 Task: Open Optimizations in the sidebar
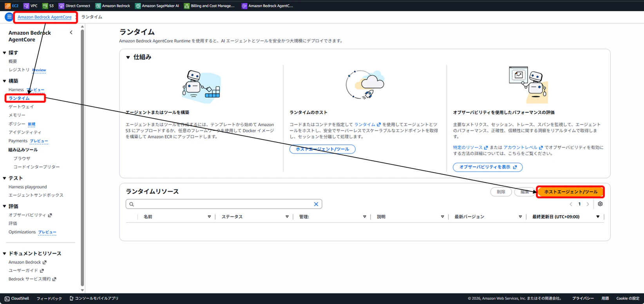(22, 232)
